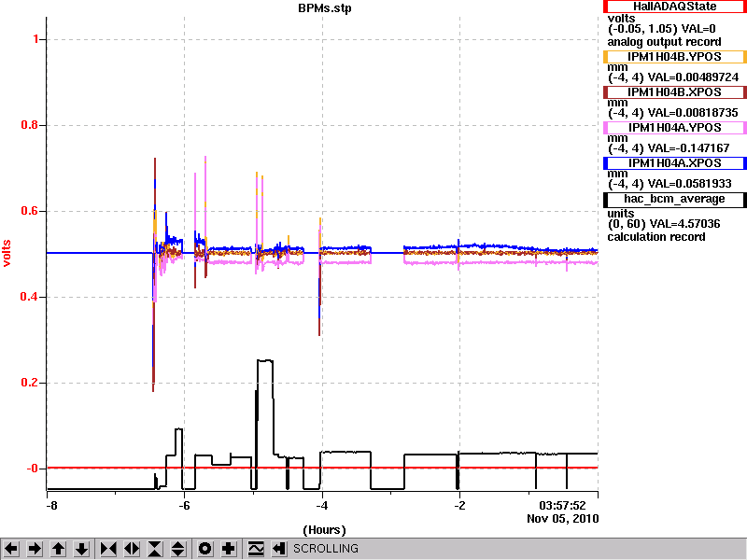The width and height of the screenshot is (747, 560).
Task: Select the hac_bcm_average black legend label
Action: 674,199
